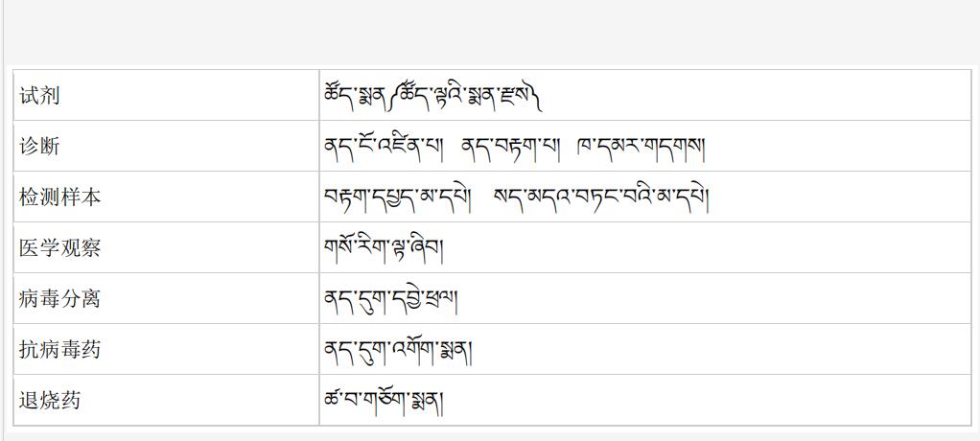The width and height of the screenshot is (980, 441).
Task: Click Tibetan translation of 退烧药
Action: point(384,401)
